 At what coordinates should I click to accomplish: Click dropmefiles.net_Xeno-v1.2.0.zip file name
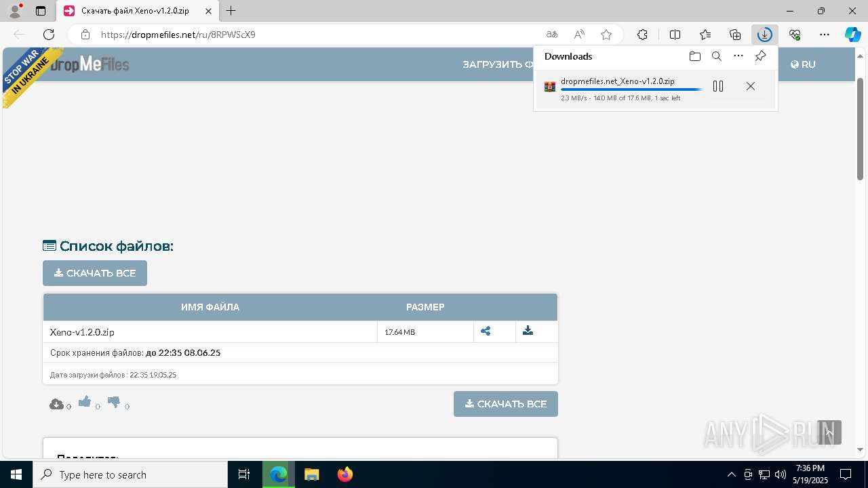click(618, 81)
